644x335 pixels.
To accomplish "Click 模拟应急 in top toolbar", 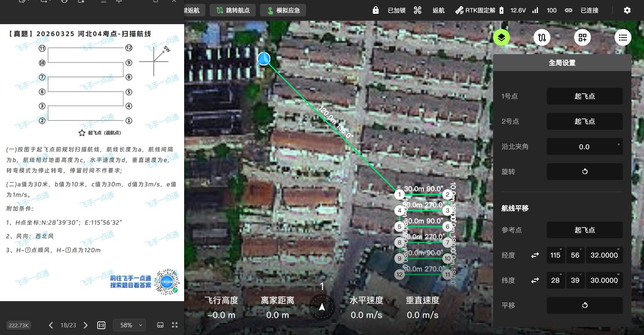I will click(x=283, y=10).
